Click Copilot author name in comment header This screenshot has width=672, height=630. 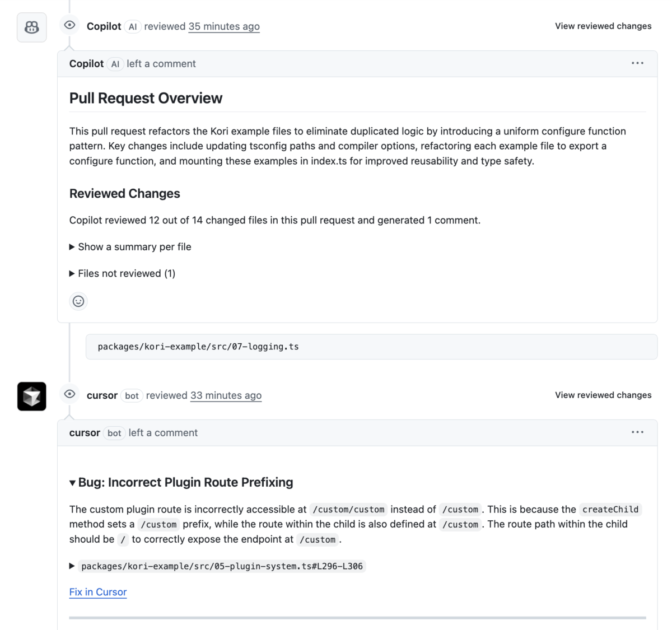tap(87, 64)
